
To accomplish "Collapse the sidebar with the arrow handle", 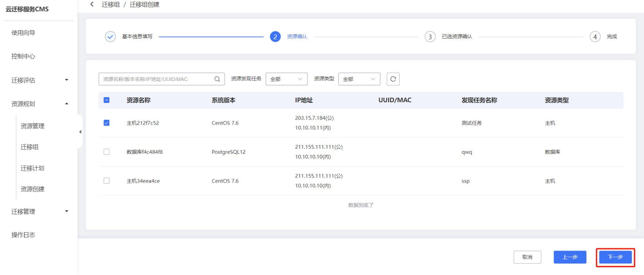I will pos(80,132).
